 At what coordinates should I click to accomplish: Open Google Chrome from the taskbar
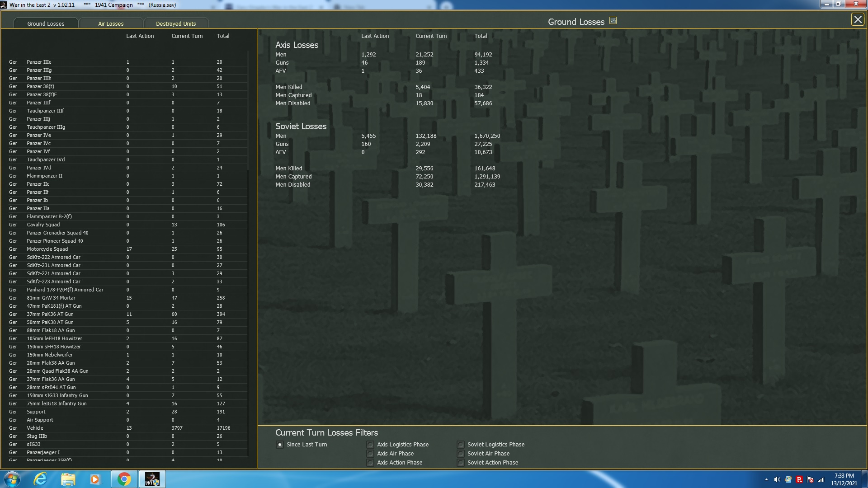click(x=124, y=479)
